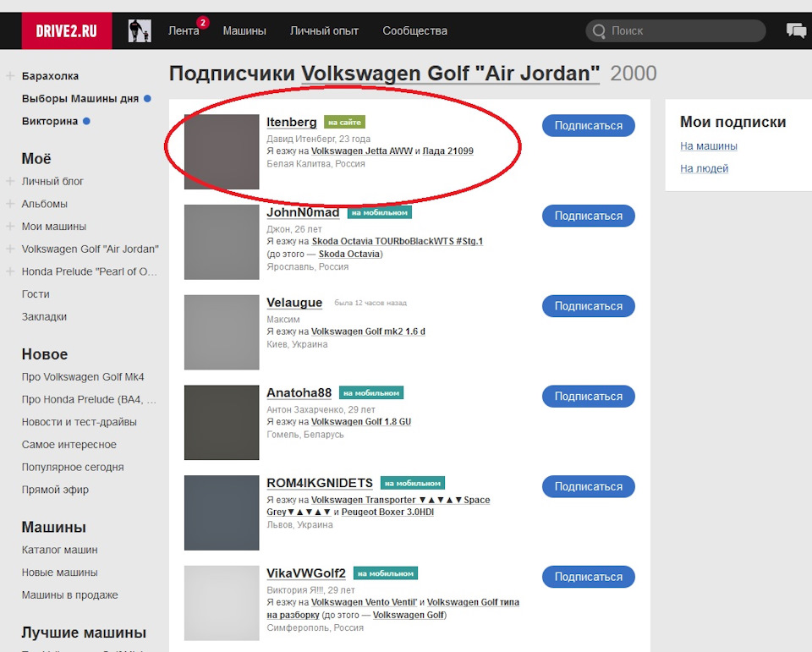Open Сообщества in the header
812x652 pixels.
pos(414,31)
